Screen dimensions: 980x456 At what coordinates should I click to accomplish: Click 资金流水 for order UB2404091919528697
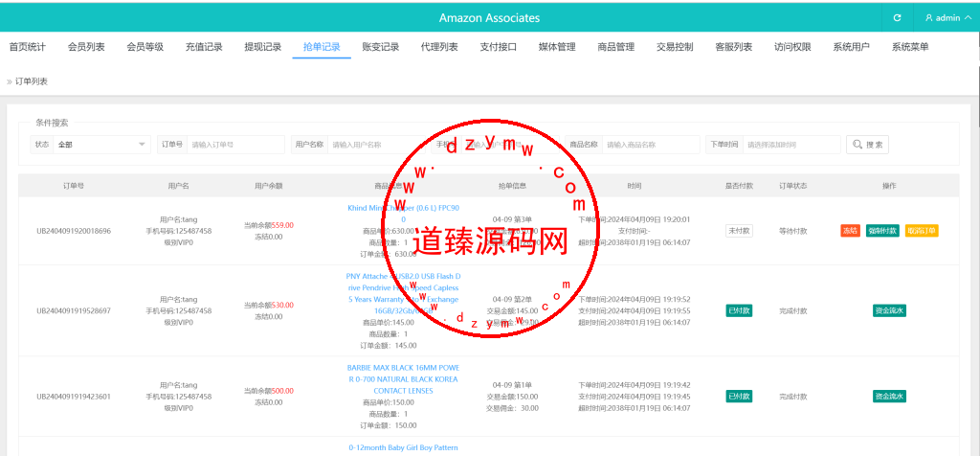click(889, 311)
